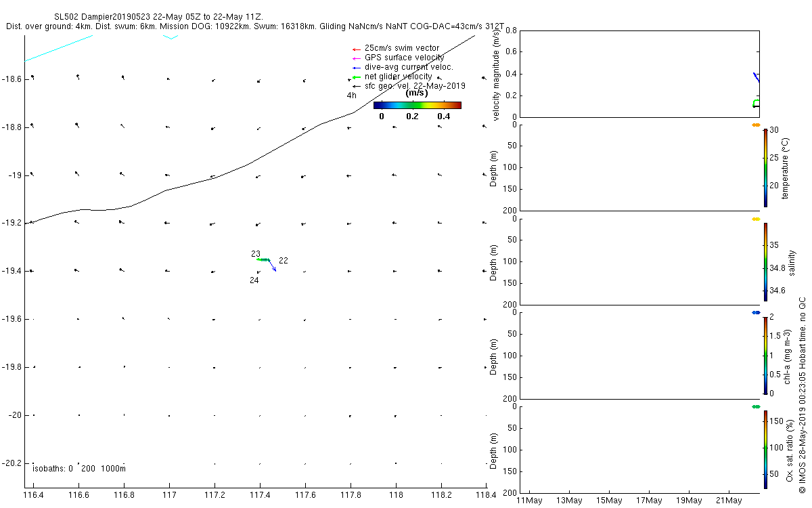Click longitude tick label '117.2'

[x=215, y=496]
